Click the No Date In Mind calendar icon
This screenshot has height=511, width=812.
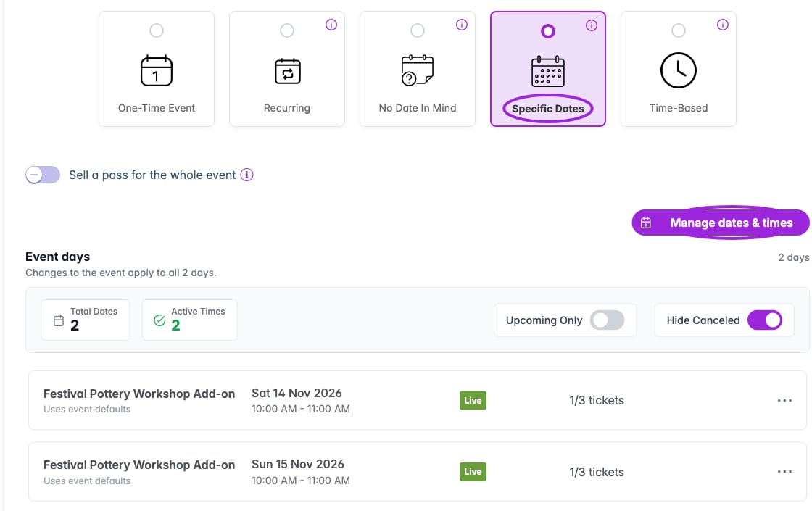pyautogui.click(x=418, y=70)
